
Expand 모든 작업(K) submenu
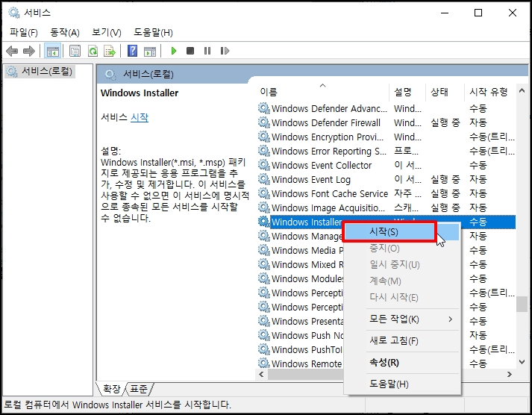coord(402,319)
